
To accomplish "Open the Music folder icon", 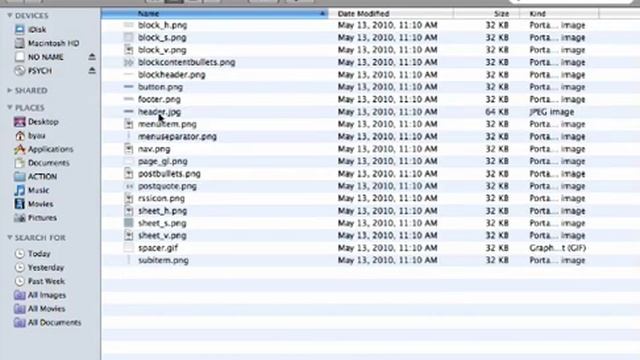I will 19,190.
